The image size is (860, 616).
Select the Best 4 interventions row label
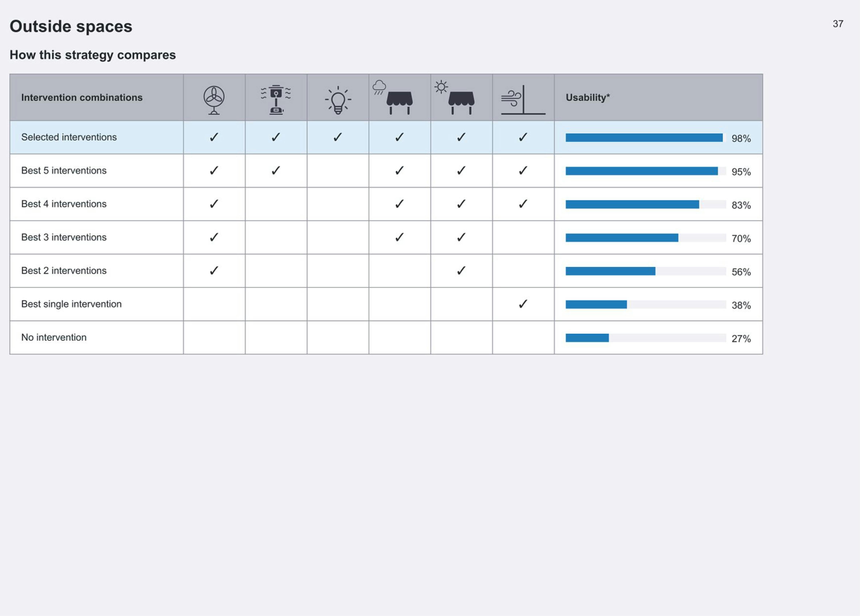[64, 204]
